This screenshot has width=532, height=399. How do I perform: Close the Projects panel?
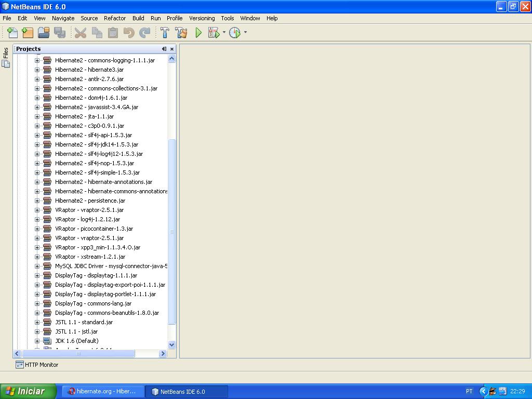point(172,49)
